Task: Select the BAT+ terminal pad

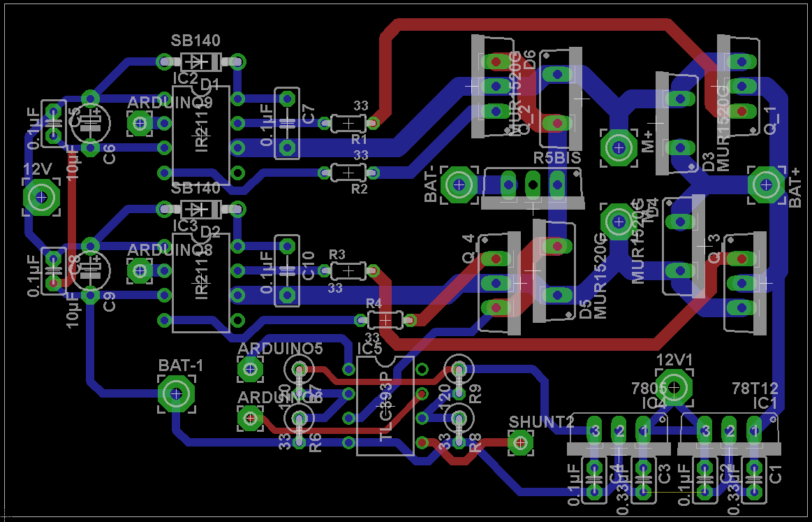Action: coord(766,184)
